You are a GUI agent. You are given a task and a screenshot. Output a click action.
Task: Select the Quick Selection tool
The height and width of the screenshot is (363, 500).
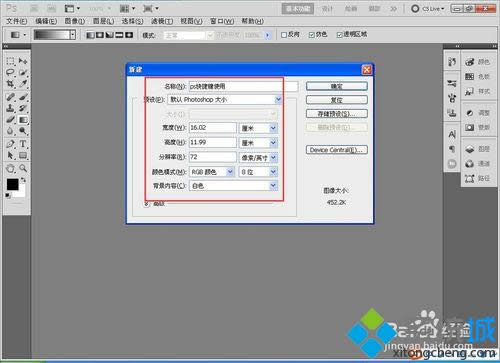coord(23,72)
